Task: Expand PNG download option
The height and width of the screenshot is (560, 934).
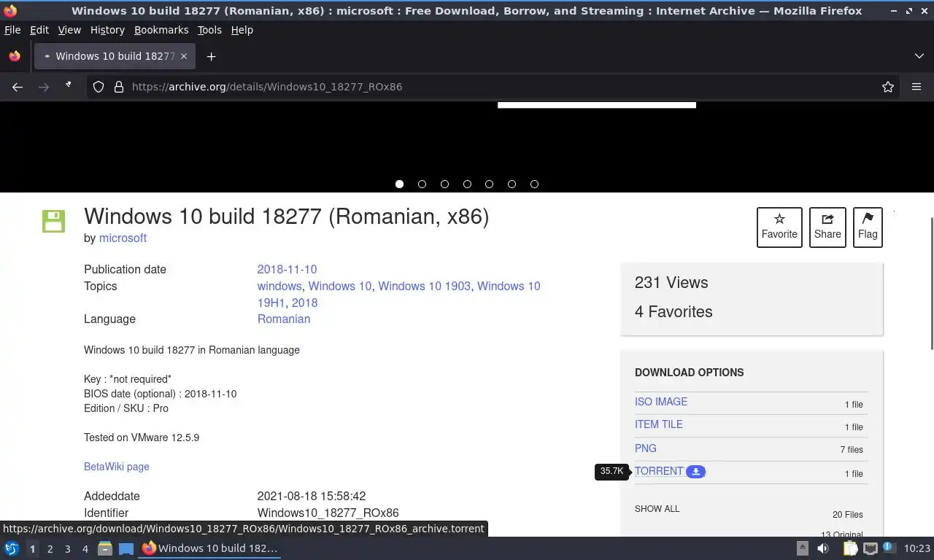Action: [646, 448]
